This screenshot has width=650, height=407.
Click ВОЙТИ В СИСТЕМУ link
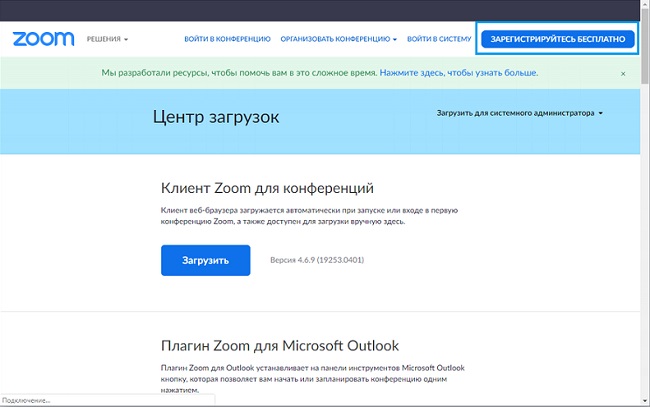[x=439, y=39]
